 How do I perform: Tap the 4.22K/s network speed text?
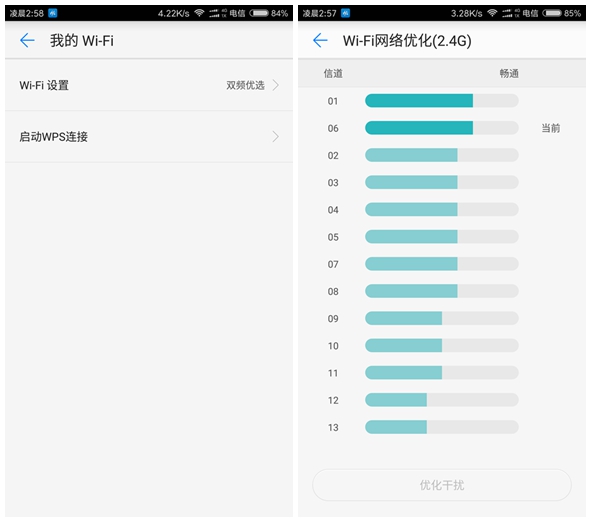(x=173, y=14)
